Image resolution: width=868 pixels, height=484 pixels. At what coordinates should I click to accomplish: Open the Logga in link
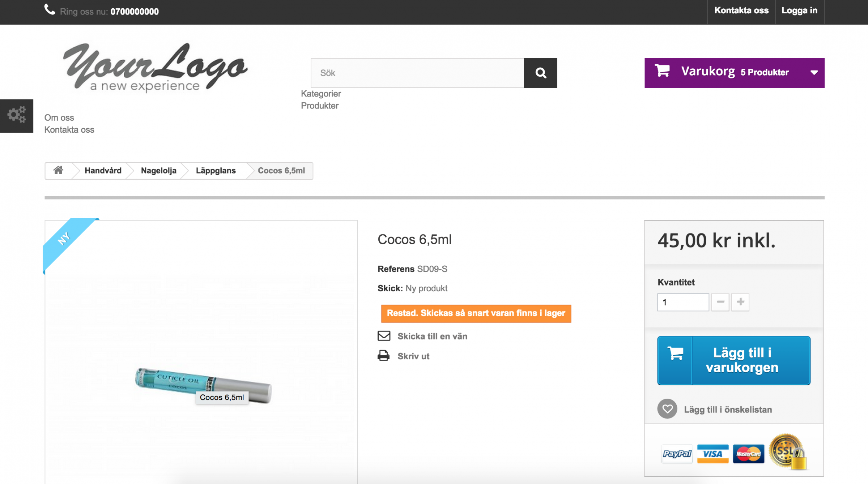[x=799, y=10]
